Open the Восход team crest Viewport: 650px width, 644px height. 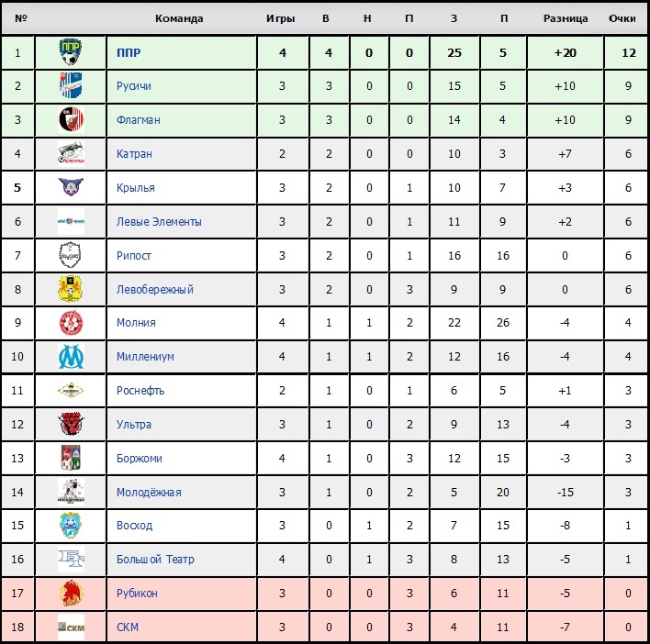pos(71,525)
